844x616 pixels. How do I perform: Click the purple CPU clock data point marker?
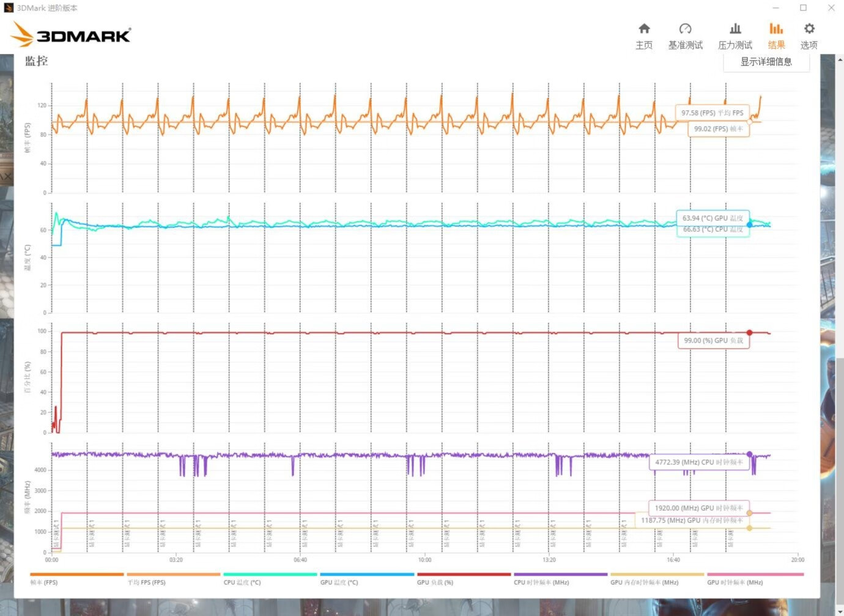pos(749,455)
